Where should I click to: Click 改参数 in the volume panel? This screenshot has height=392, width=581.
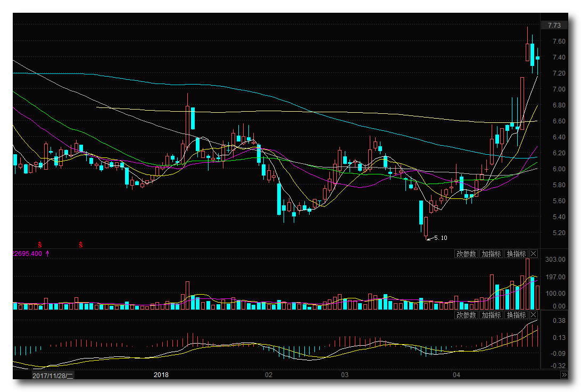(466, 254)
